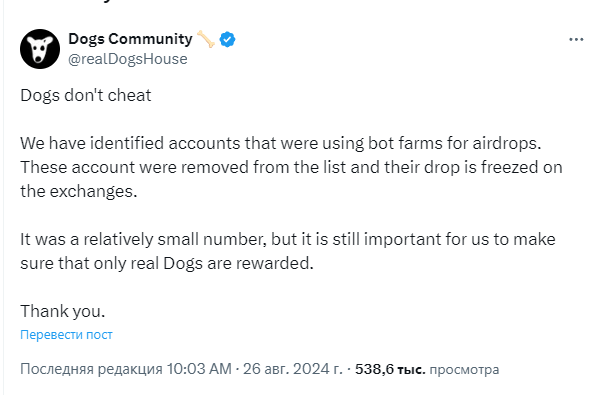
Task: Click the просмотра views label
Action: tap(464, 369)
